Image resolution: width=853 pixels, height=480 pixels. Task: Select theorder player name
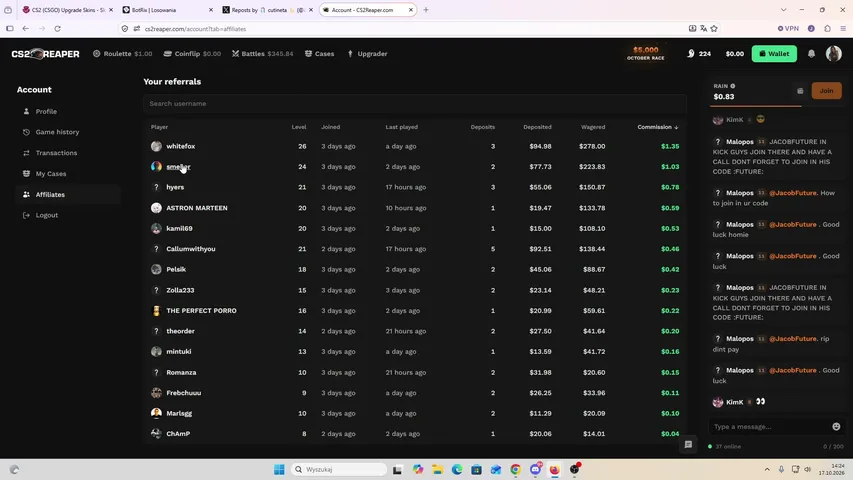(x=180, y=331)
